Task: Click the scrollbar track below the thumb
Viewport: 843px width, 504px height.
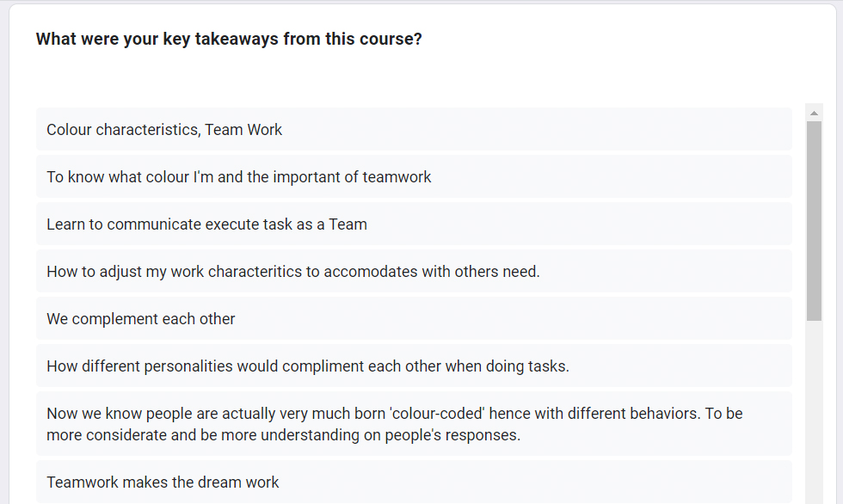Action: pyautogui.click(x=814, y=411)
